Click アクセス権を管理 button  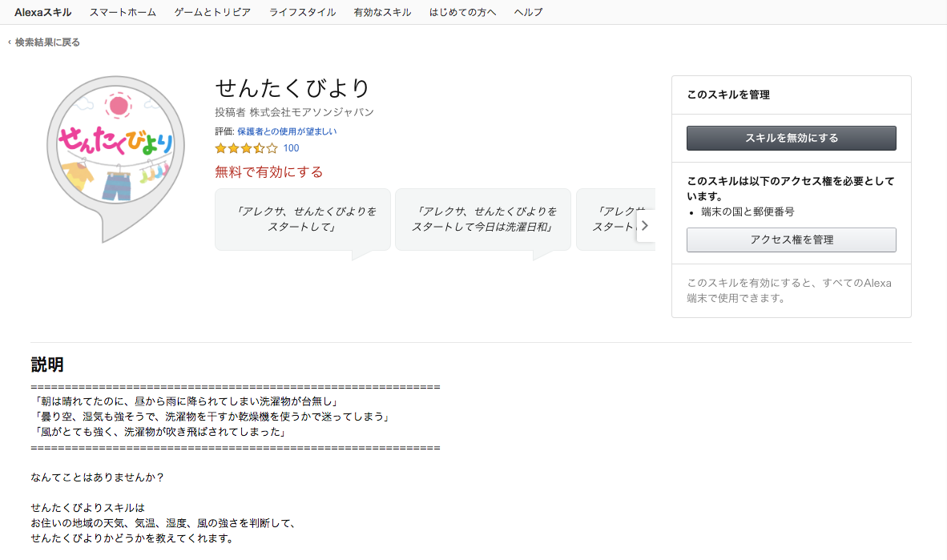coord(792,240)
